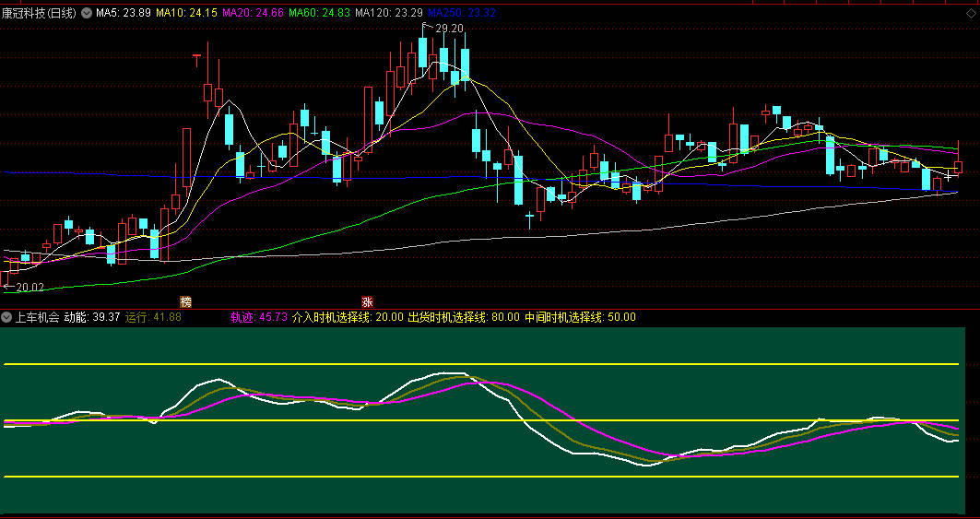Click the 运行 value label
The width and height of the screenshot is (980, 519).
click(x=154, y=317)
